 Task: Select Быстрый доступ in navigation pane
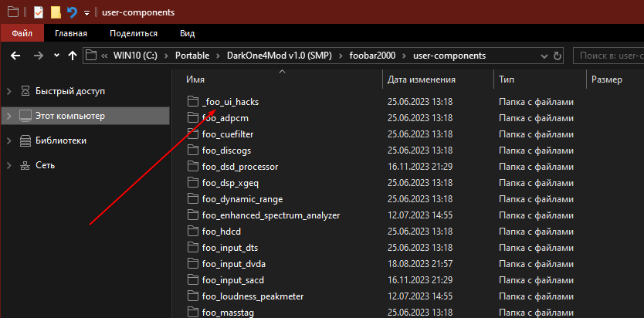tap(70, 91)
